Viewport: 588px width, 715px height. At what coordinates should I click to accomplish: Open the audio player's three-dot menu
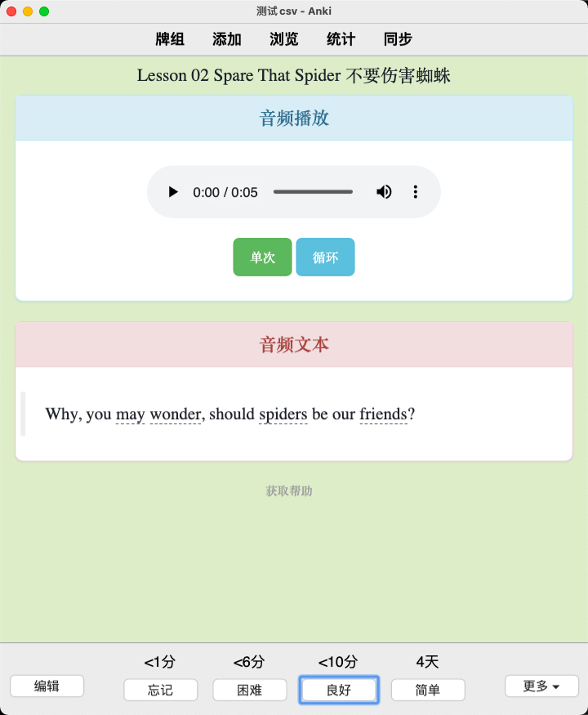click(x=415, y=192)
